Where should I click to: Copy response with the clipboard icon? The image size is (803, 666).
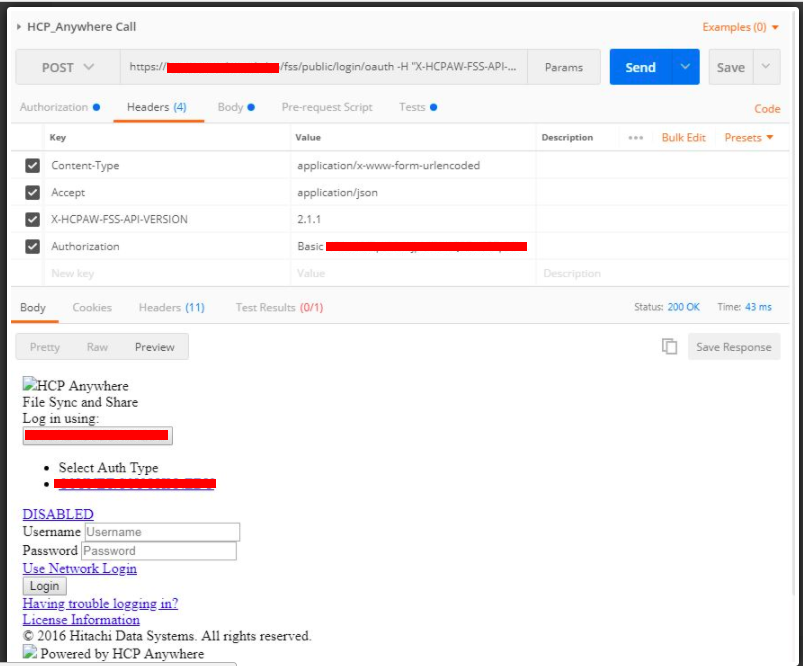tap(669, 346)
